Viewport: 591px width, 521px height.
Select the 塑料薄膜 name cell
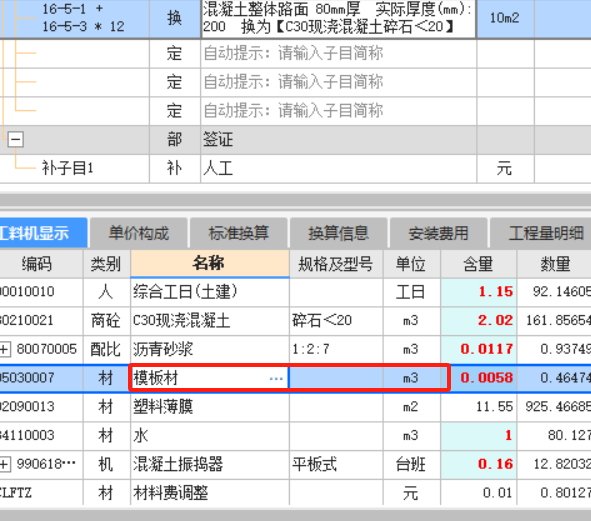point(210,407)
